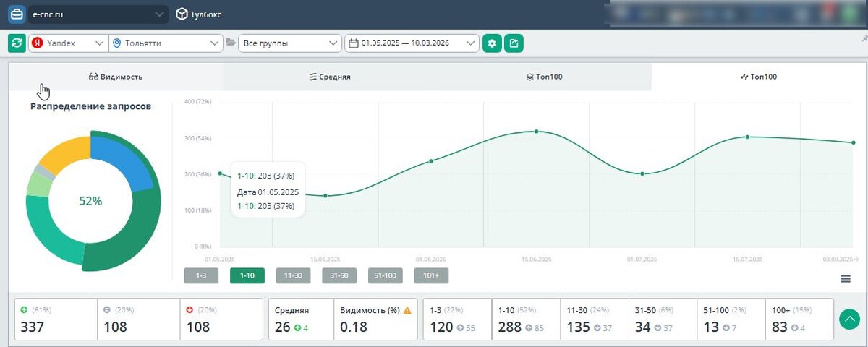Click the 01.05.2025 axis date label
The image size is (868, 347).
(x=220, y=258)
